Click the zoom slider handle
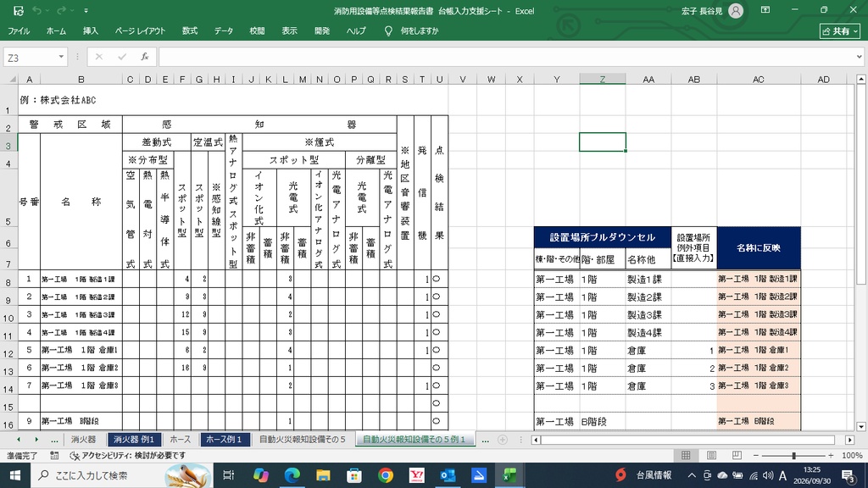868x488 pixels. coord(793,455)
